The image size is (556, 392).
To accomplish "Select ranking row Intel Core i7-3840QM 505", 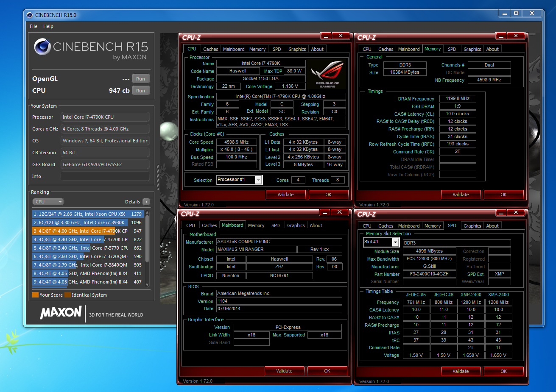I will coord(88,265).
